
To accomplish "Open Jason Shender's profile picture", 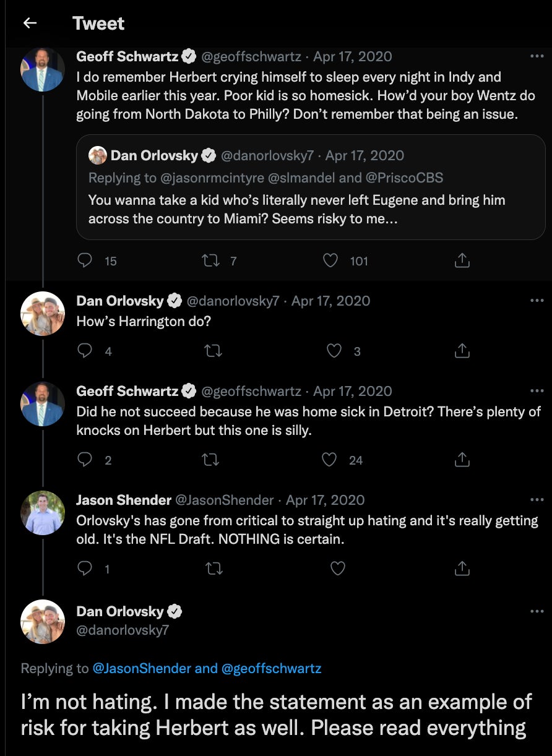I will (x=43, y=513).
